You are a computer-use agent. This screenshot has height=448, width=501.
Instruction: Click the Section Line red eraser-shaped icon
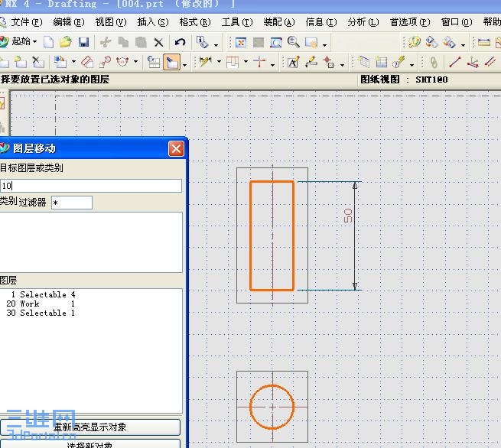[x=87, y=62]
